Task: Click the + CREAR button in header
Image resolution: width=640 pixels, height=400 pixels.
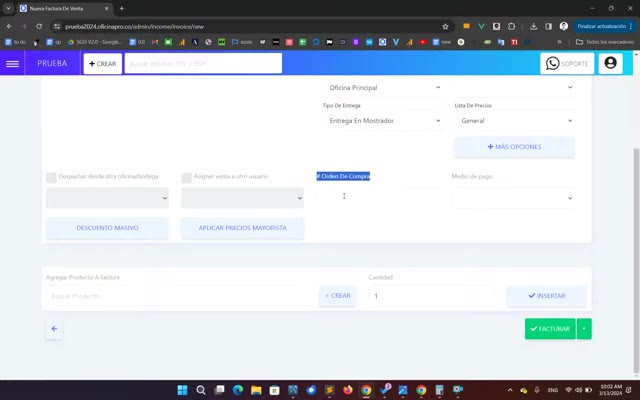Action: point(102,64)
